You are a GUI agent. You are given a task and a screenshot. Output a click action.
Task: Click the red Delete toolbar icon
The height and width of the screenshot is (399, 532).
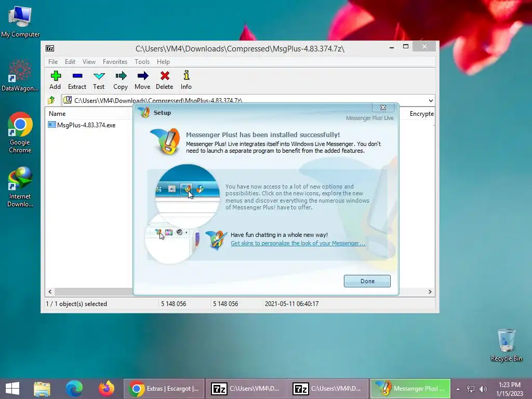(165, 76)
